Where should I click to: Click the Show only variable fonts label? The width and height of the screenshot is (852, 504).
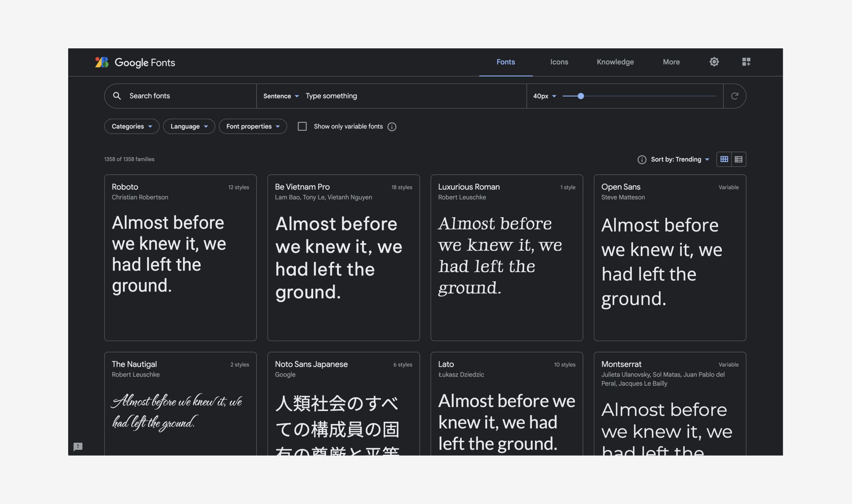(348, 126)
